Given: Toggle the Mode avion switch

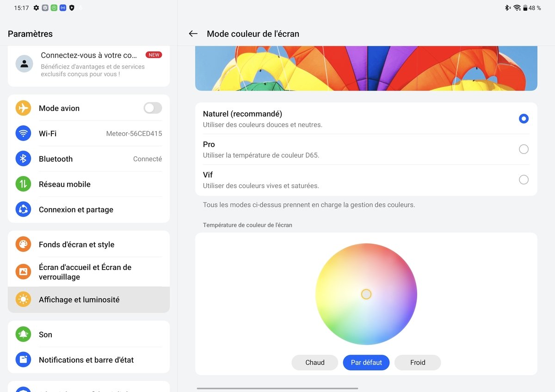Looking at the screenshot, I should click(153, 108).
